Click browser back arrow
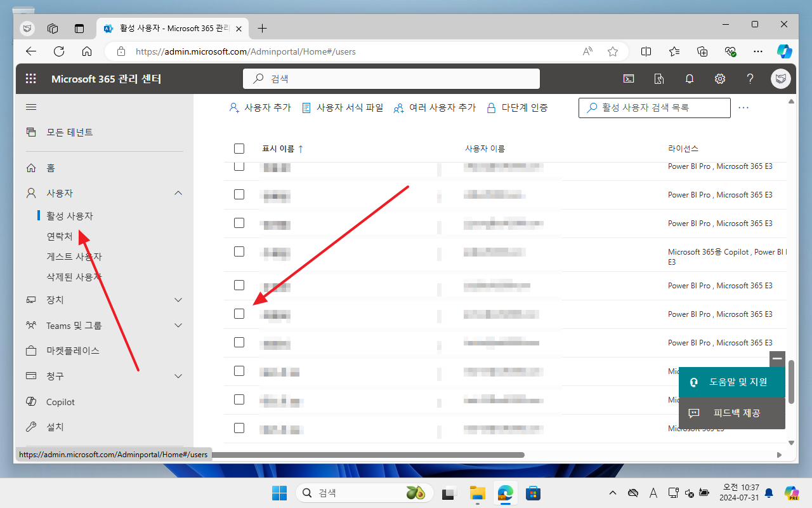 31,51
